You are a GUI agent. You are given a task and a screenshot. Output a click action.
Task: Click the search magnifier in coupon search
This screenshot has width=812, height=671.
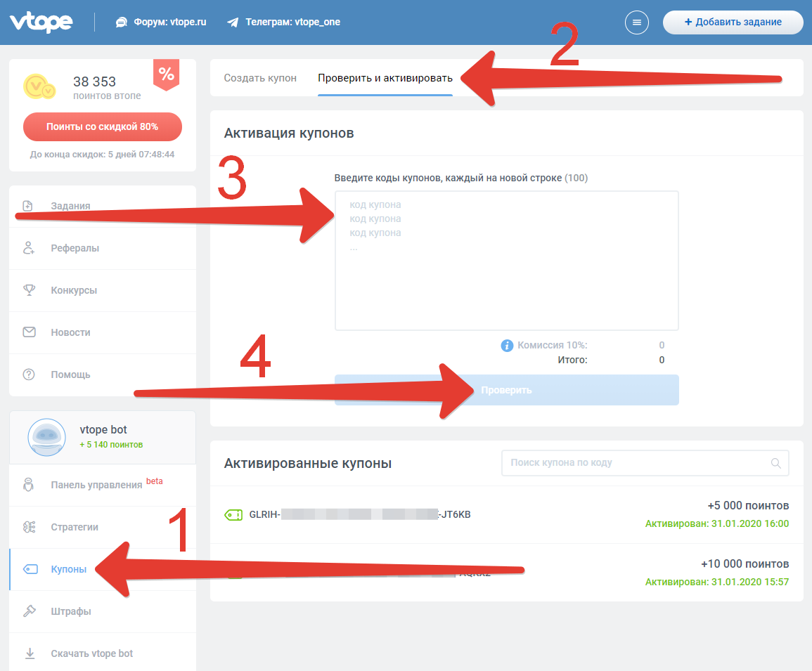(x=775, y=463)
